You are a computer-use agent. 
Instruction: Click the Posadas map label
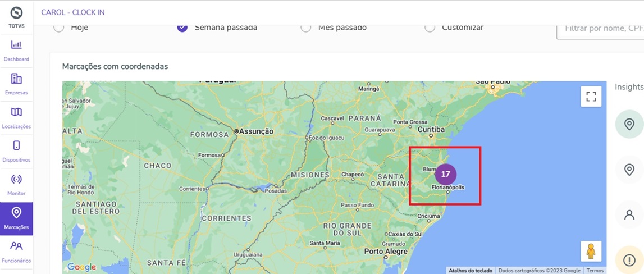[276, 190]
